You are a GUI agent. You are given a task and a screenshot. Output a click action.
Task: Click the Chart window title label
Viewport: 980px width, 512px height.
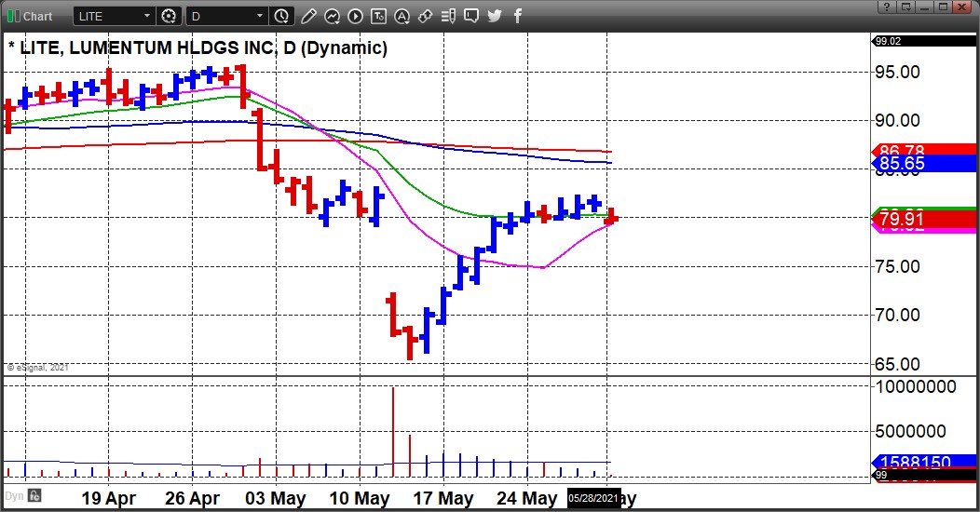tap(37, 16)
